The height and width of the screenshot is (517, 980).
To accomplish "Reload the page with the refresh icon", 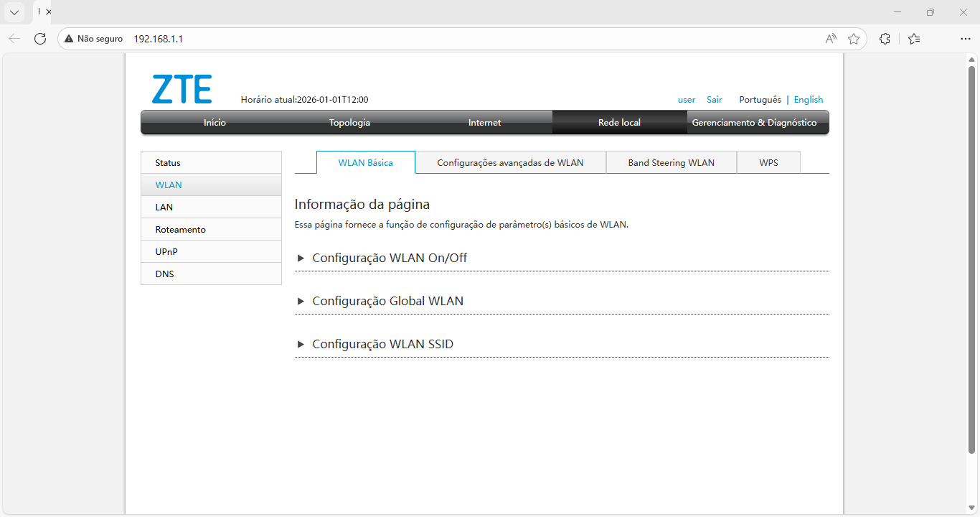I will (40, 39).
